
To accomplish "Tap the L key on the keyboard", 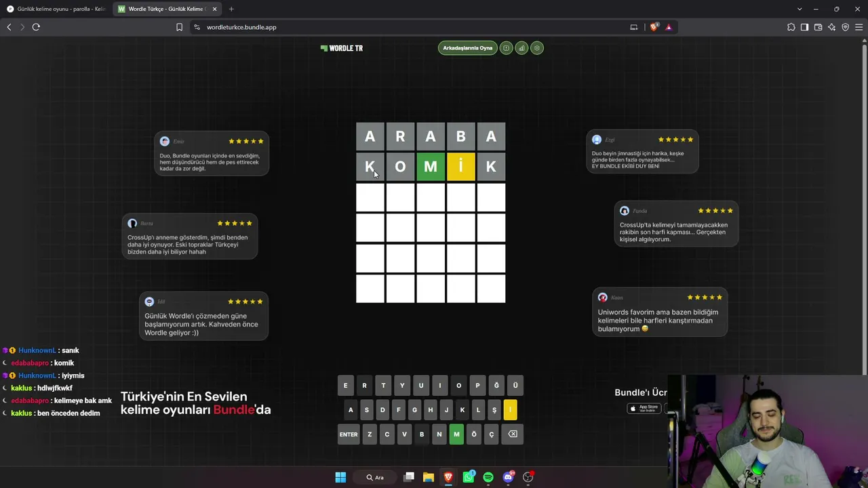I will 478,409.
